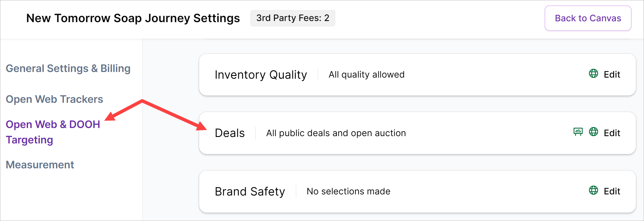The image size is (644, 221).
Task: Go to Open Web Trackers section
Action: [54, 99]
